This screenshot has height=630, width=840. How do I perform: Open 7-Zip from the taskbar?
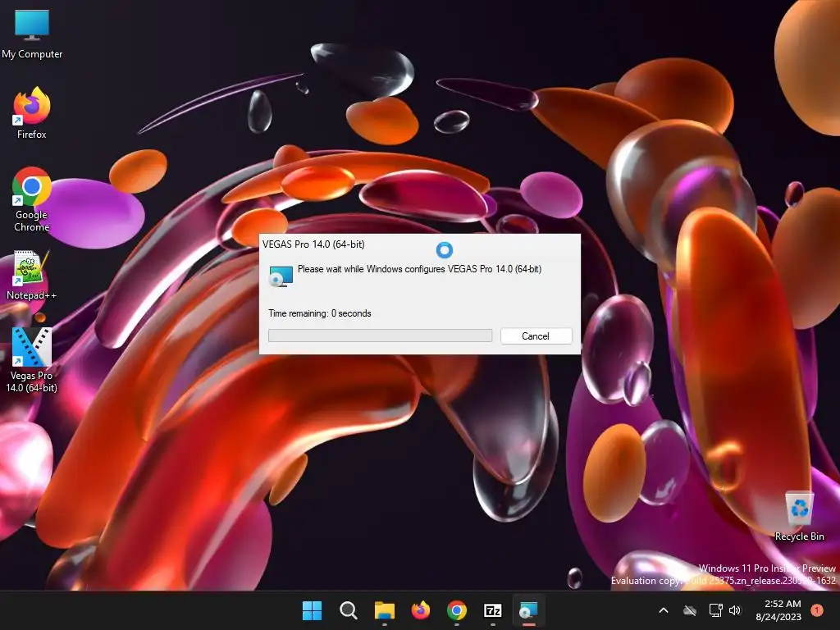(492, 610)
